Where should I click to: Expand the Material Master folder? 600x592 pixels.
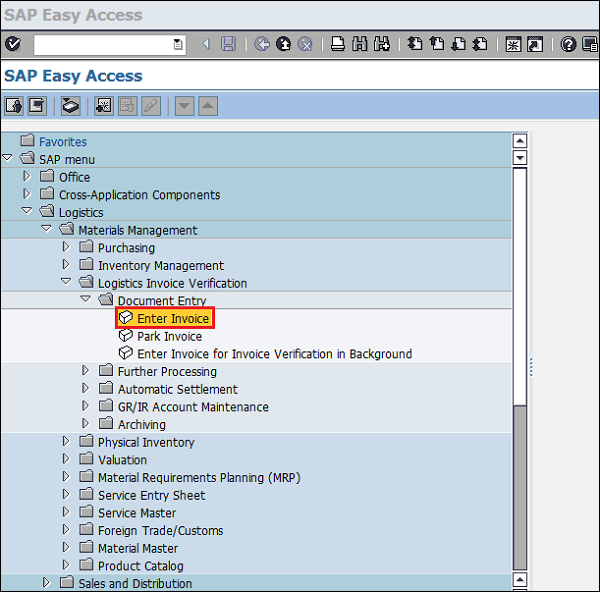66,547
